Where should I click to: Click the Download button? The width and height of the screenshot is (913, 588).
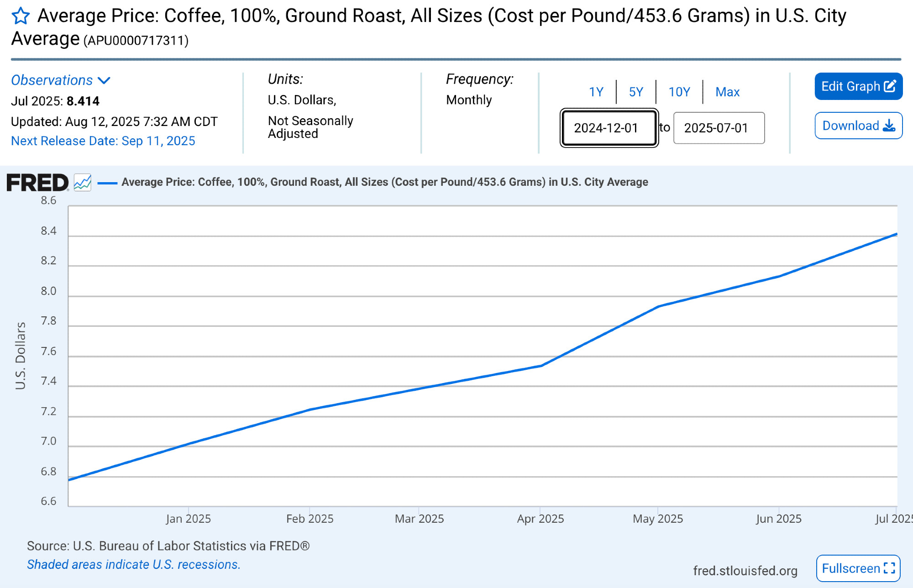(x=858, y=126)
